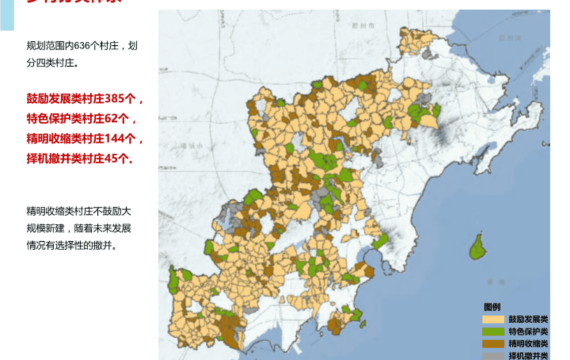Click the red 特色保护类村庄62个 line
The width and height of the screenshot is (570, 360).
point(81,119)
